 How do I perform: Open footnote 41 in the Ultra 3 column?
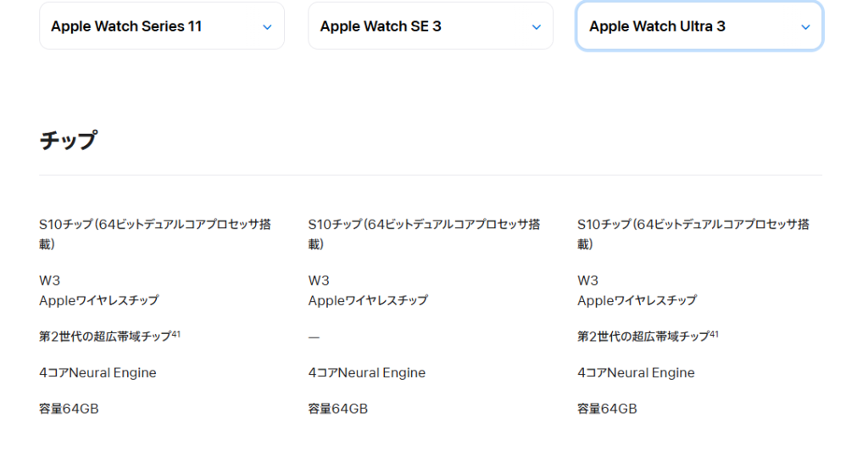pyautogui.click(x=715, y=334)
